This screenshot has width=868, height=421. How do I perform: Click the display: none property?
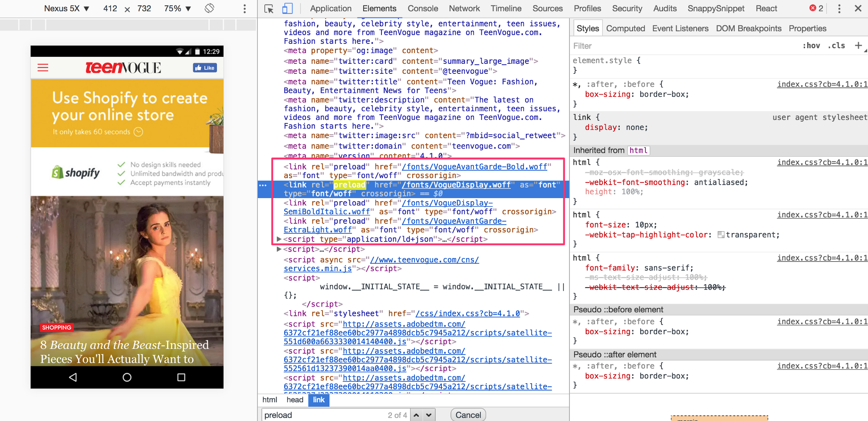616,127
